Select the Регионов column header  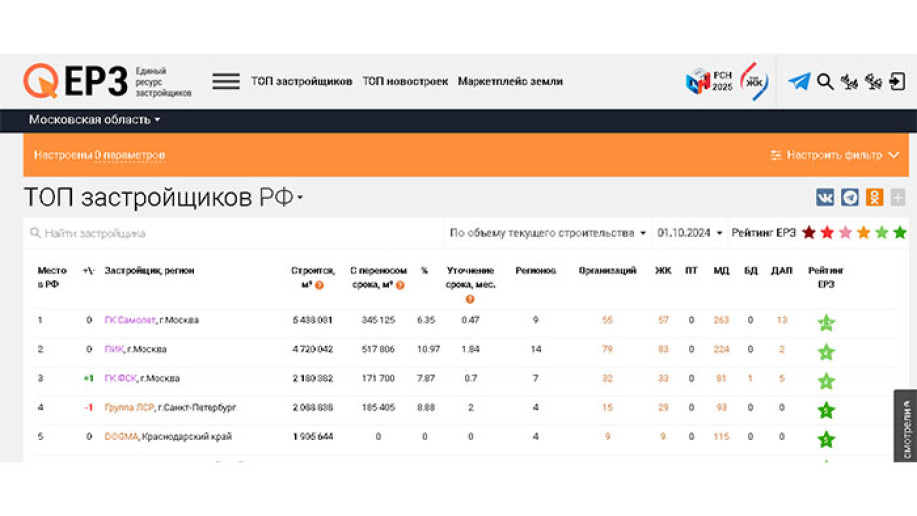[x=535, y=270]
